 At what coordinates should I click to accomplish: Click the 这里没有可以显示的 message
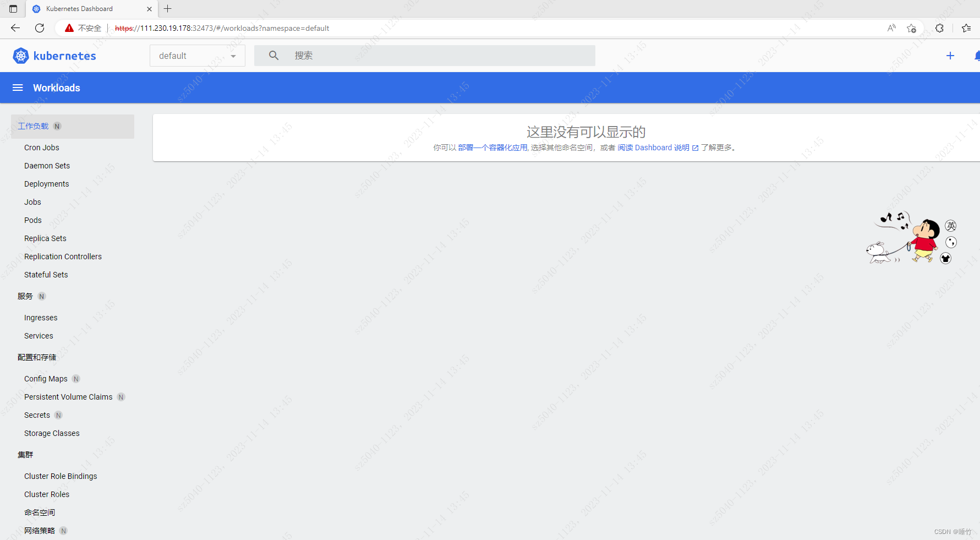click(x=586, y=132)
